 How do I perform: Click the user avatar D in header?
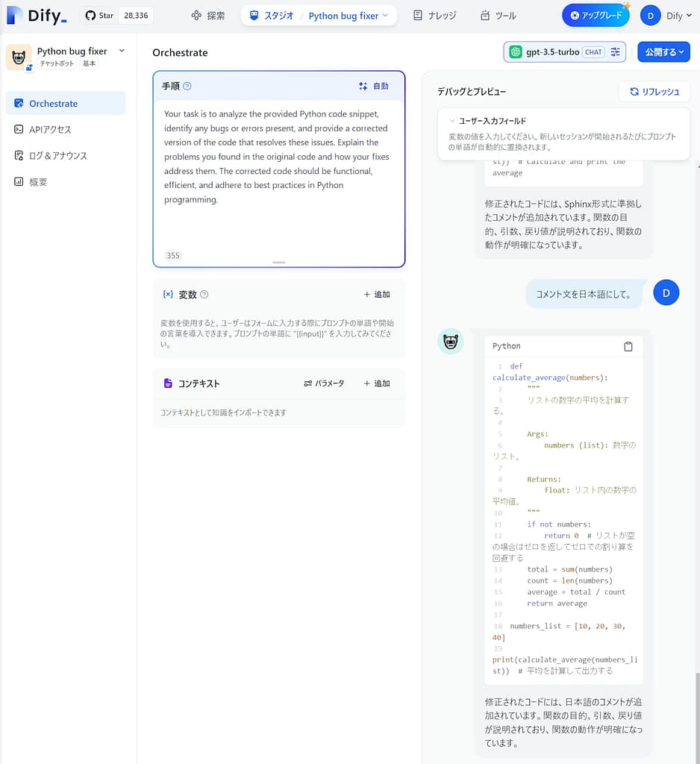(x=650, y=16)
